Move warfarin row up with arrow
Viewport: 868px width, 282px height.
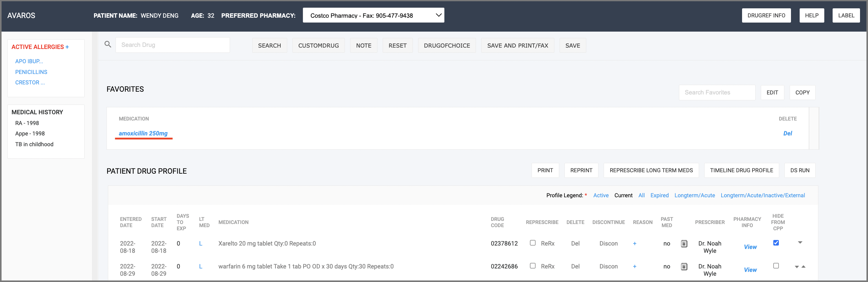pos(803,266)
